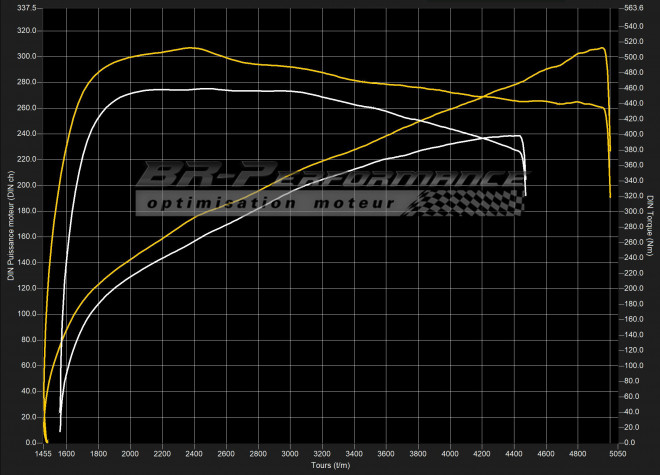The width and height of the screenshot is (660, 475).
Task: Click the white torque curve plateau near 2200 rpm
Action: (160, 90)
